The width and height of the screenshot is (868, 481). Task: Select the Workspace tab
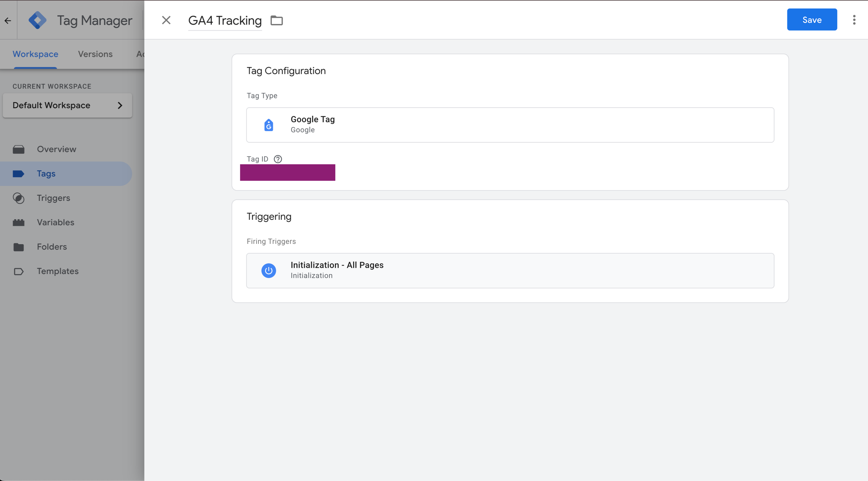click(x=35, y=54)
